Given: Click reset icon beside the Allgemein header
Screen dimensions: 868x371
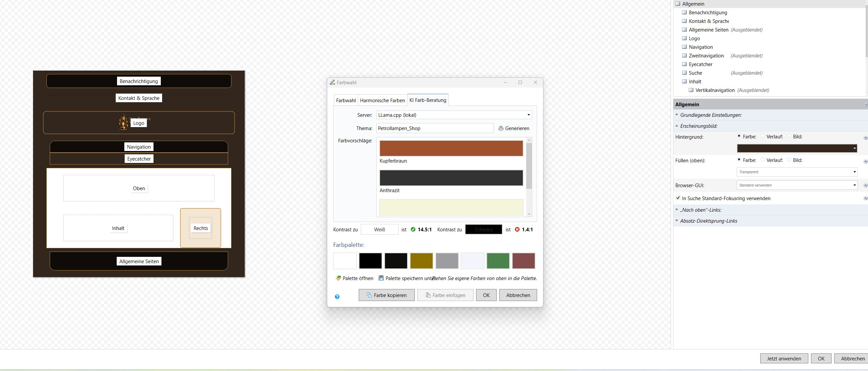Looking at the screenshot, I should 865,105.
